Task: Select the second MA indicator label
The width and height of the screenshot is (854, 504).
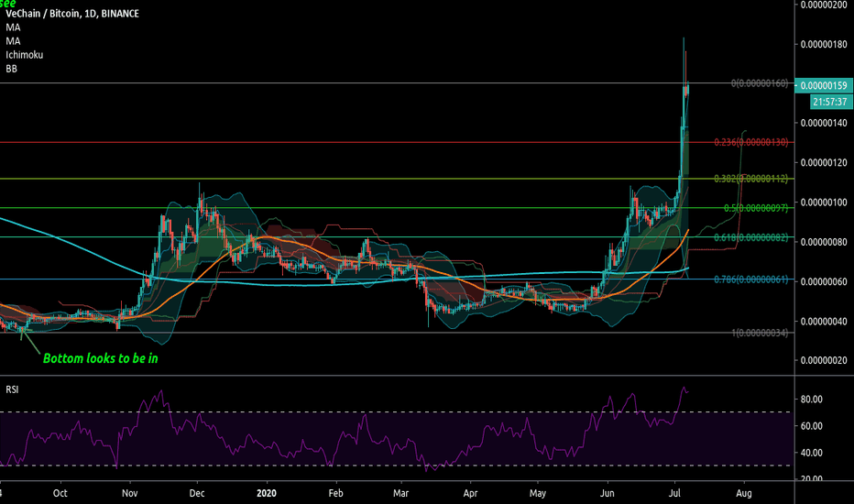Action: click(13, 41)
